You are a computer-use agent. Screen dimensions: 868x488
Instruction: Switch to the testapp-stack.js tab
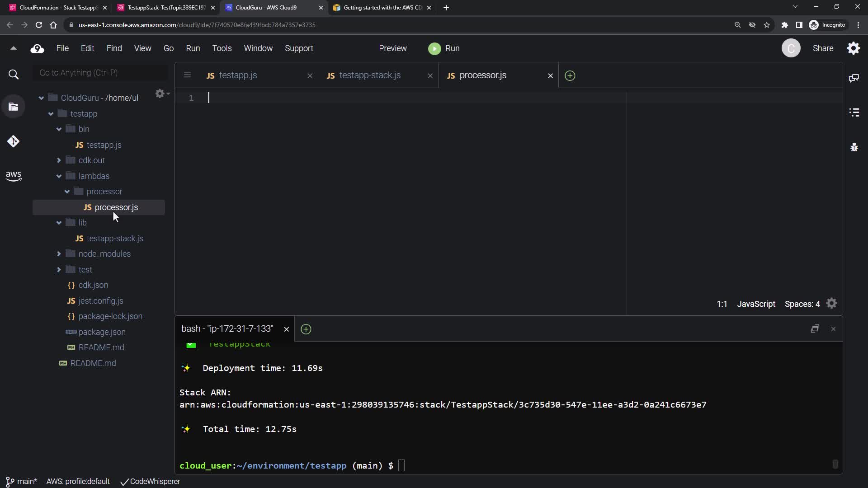point(369,75)
